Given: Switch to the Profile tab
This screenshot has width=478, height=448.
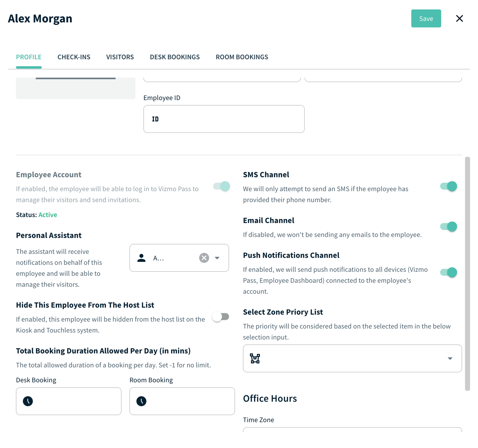Looking at the screenshot, I should (x=29, y=57).
